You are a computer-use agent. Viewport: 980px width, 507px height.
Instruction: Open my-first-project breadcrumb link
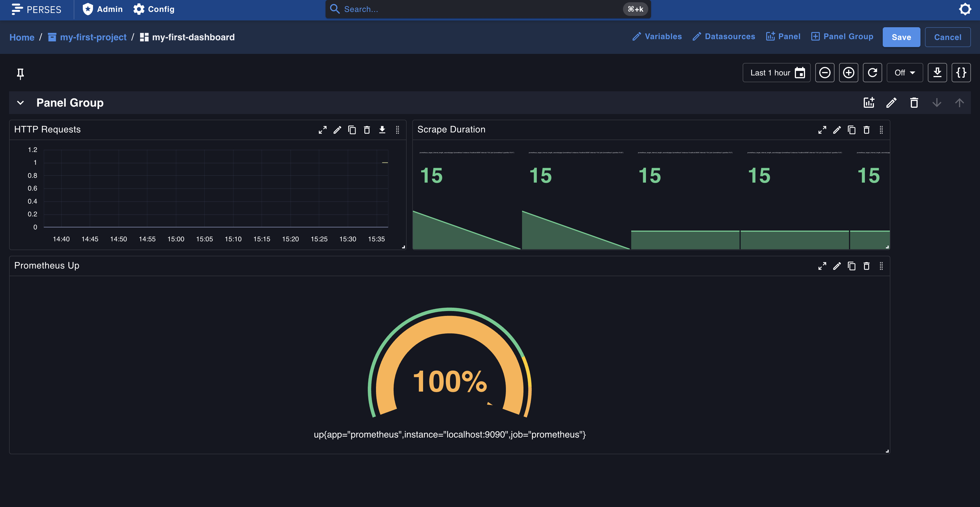click(x=87, y=37)
